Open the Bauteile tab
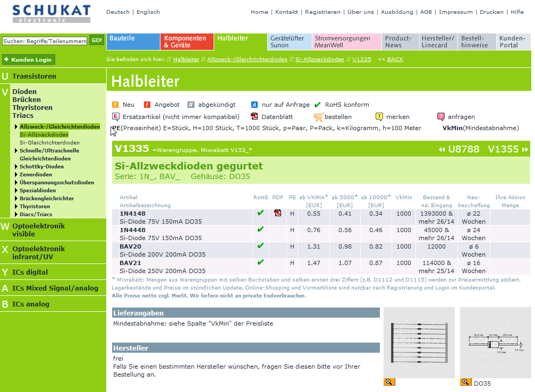Image resolution: width=535 pixels, height=392 pixels. (x=133, y=41)
